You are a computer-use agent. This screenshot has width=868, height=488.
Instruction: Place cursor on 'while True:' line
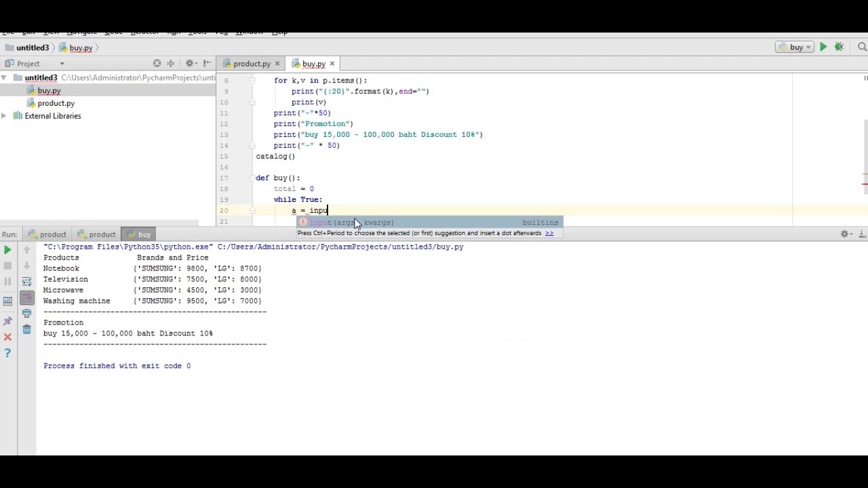298,200
